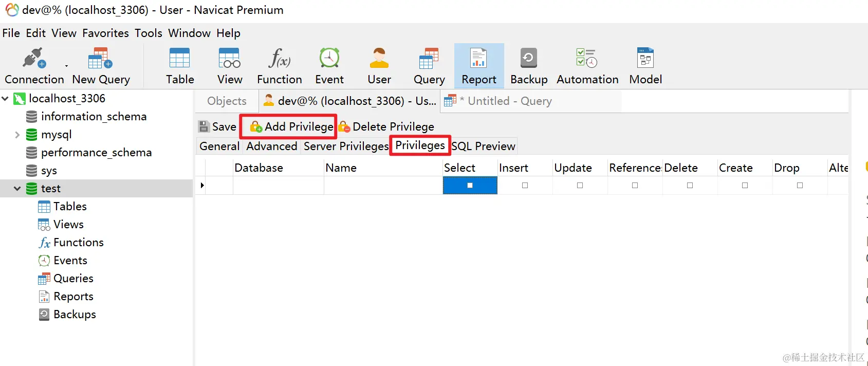
Task: Open the Automation toolbar icon
Action: [x=587, y=58]
